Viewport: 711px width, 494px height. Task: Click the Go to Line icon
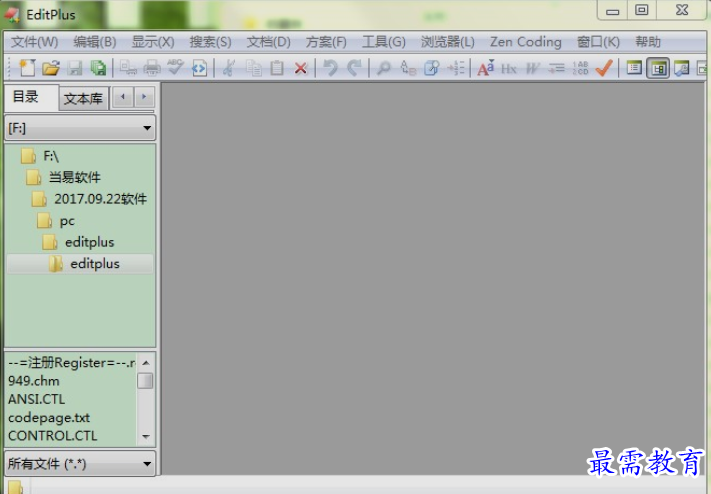pyautogui.click(x=456, y=68)
